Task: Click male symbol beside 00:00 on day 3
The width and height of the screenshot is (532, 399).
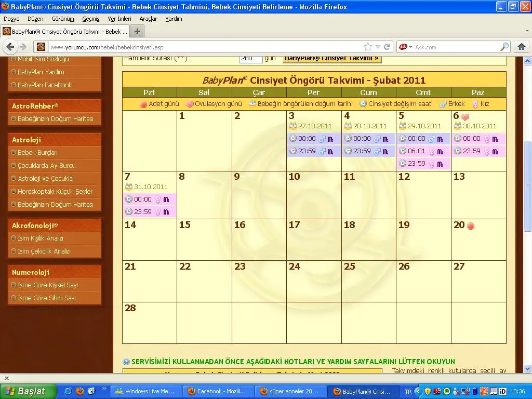Action: coord(322,139)
